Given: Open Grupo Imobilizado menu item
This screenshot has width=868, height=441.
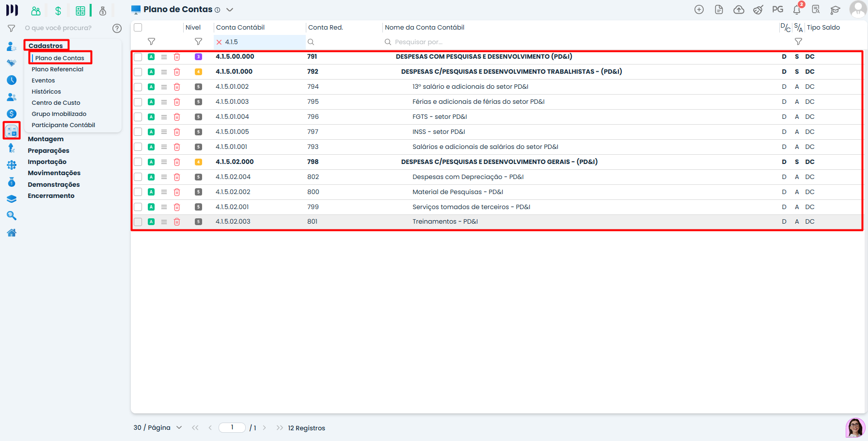Looking at the screenshot, I should (59, 114).
